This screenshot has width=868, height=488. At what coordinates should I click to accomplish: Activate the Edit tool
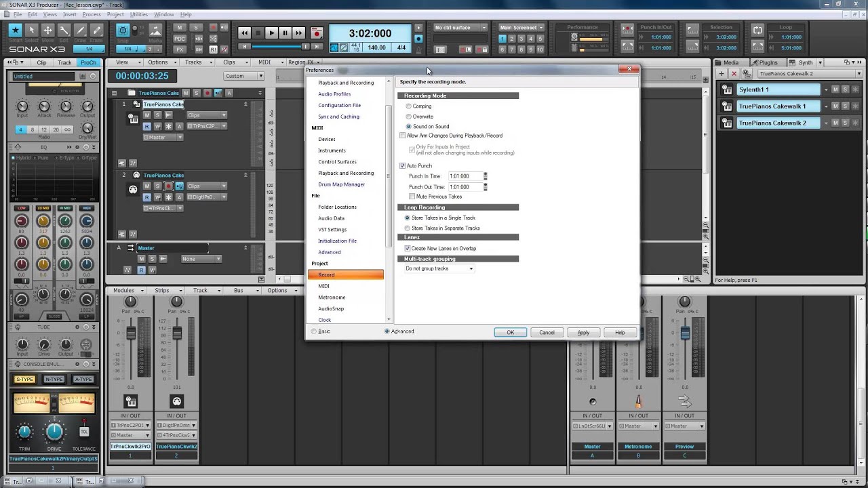pos(64,30)
